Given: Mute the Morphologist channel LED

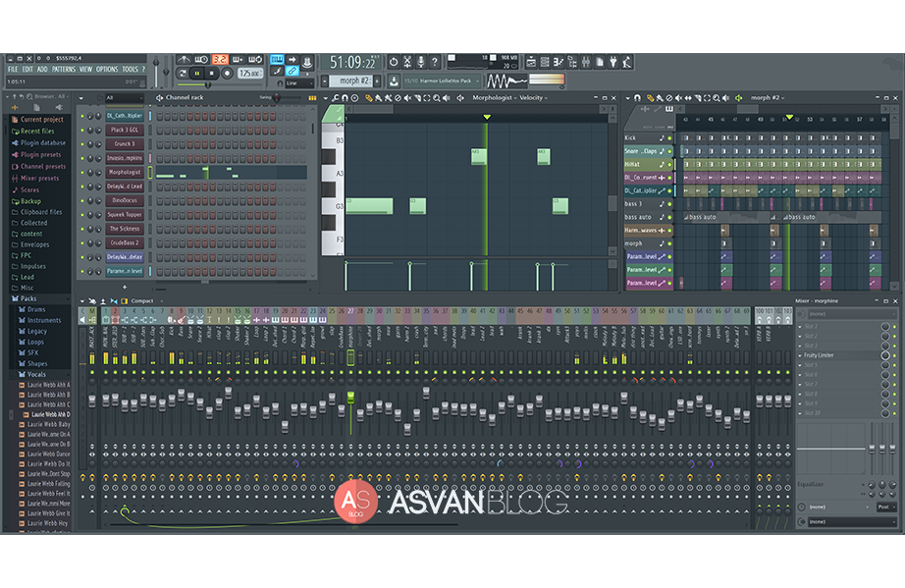Looking at the screenshot, I should click(82, 172).
